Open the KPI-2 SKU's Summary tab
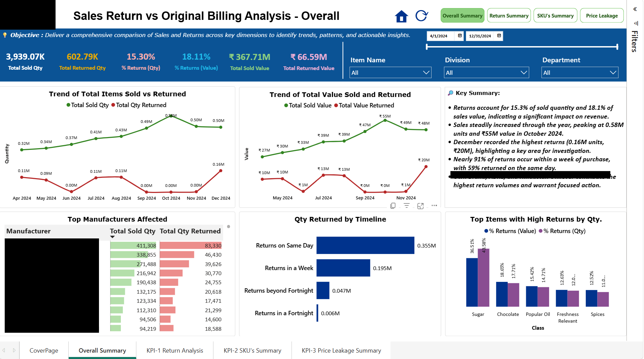This screenshot has width=644, height=359. [x=252, y=350]
